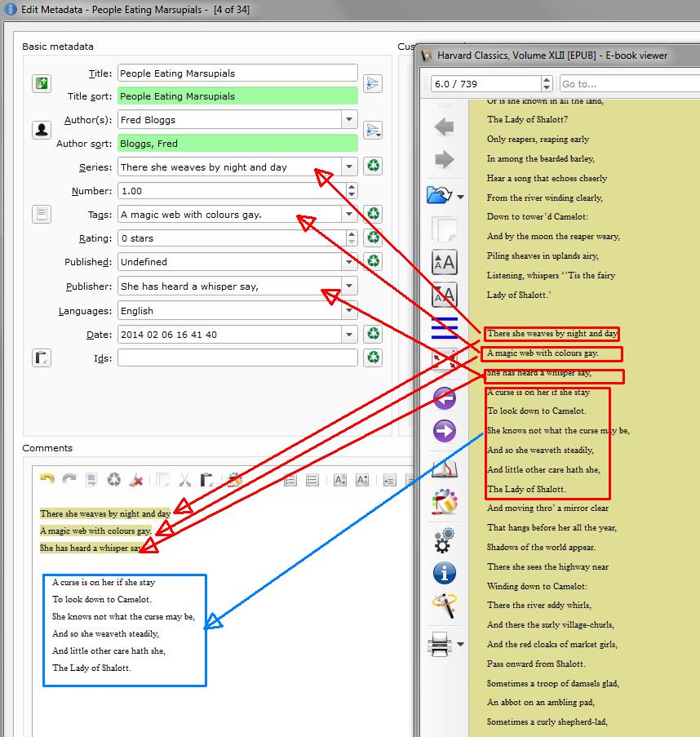Open the Date calendar dropdown
This screenshot has width=700, height=737.
pos(349,334)
